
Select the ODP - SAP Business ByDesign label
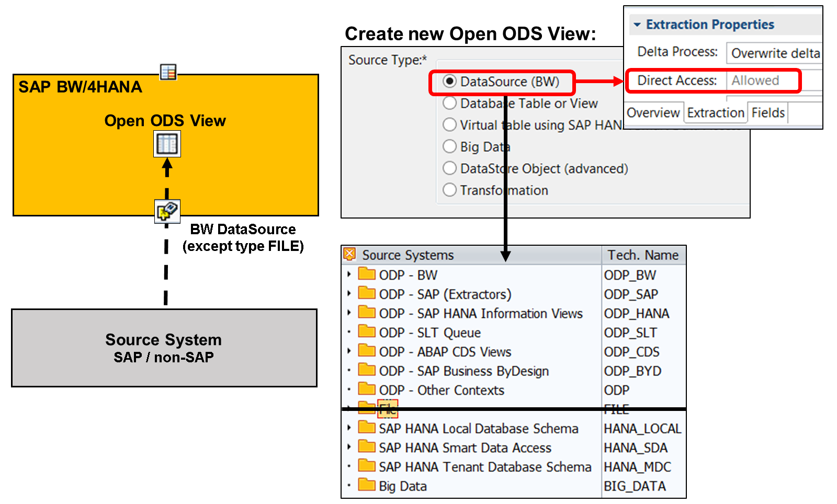tap(464, 371)
